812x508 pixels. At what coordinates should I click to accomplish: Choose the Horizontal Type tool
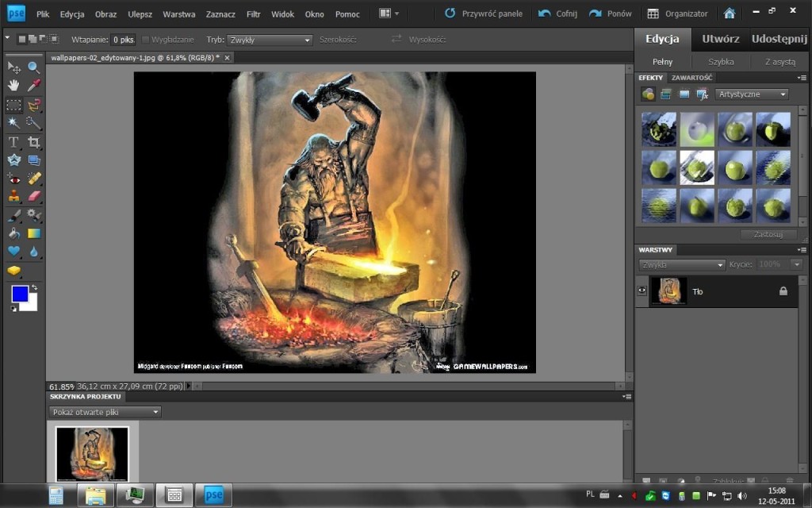13,142
